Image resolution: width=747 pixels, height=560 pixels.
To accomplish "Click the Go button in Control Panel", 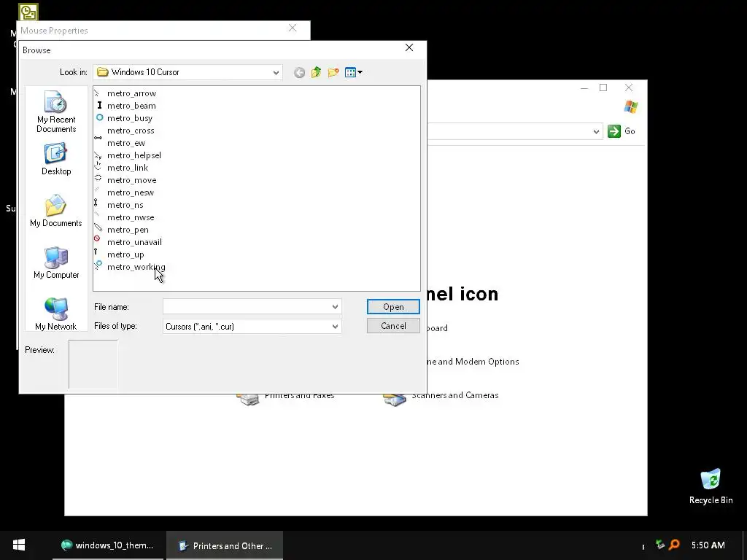I will coord(622,131).
